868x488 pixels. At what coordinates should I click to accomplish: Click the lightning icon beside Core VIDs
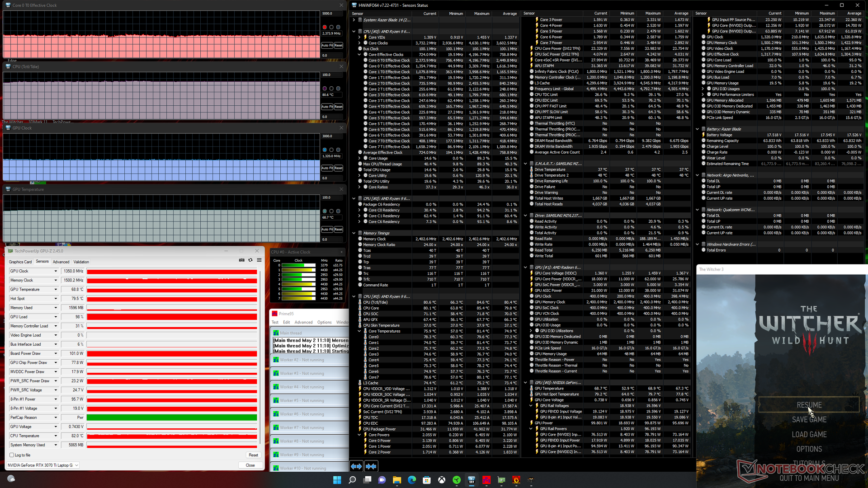(x=365, y=38)
